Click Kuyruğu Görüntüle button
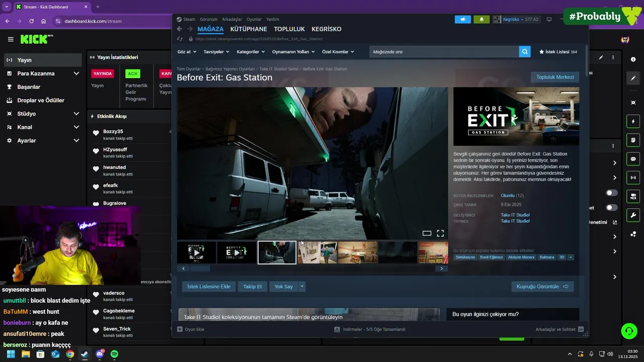 [x=542, y=287]
